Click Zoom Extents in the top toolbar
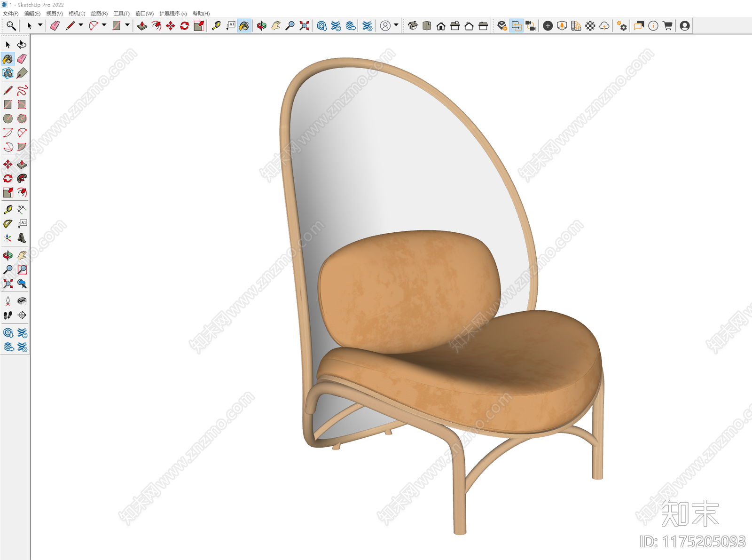 coord(304,26)
